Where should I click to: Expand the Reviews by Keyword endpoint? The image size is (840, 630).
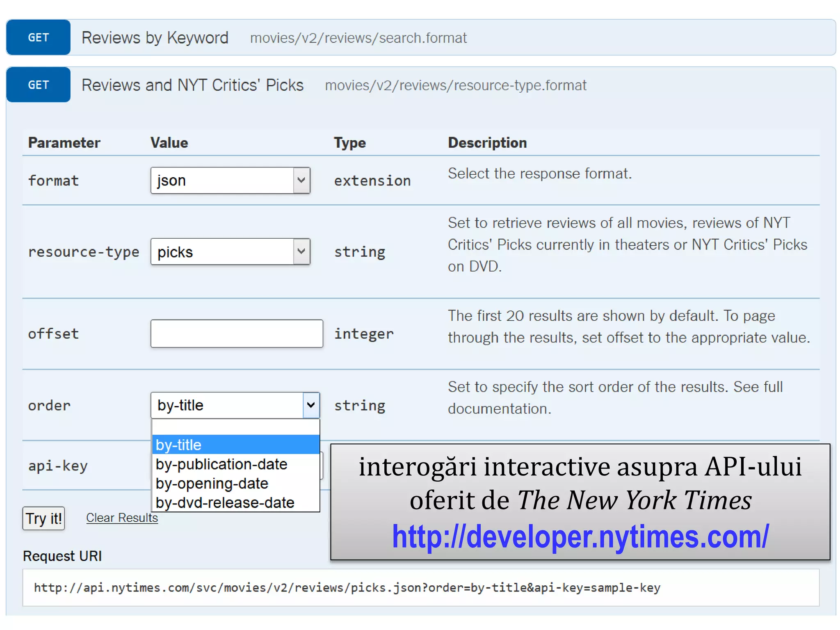tap(155, 38)
